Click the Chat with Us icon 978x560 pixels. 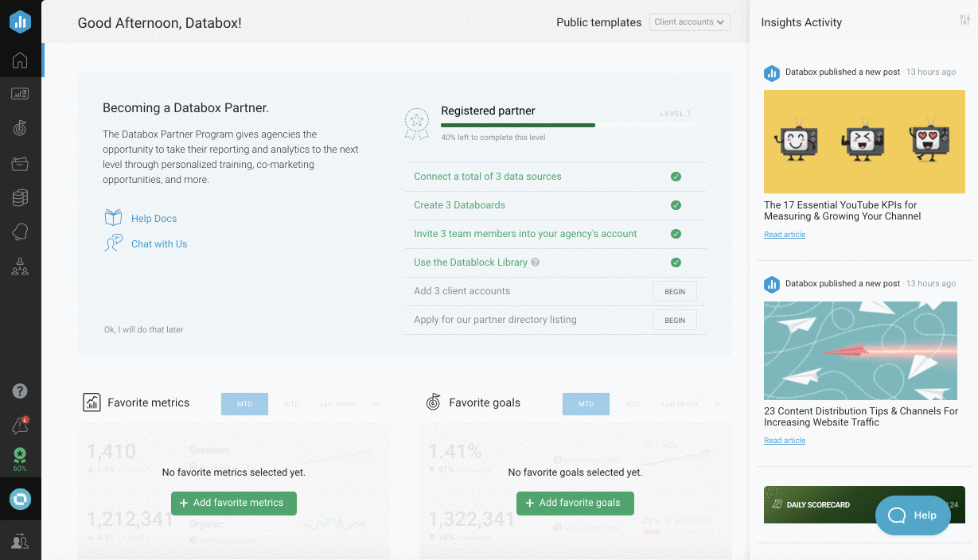(x=114, y=243)
